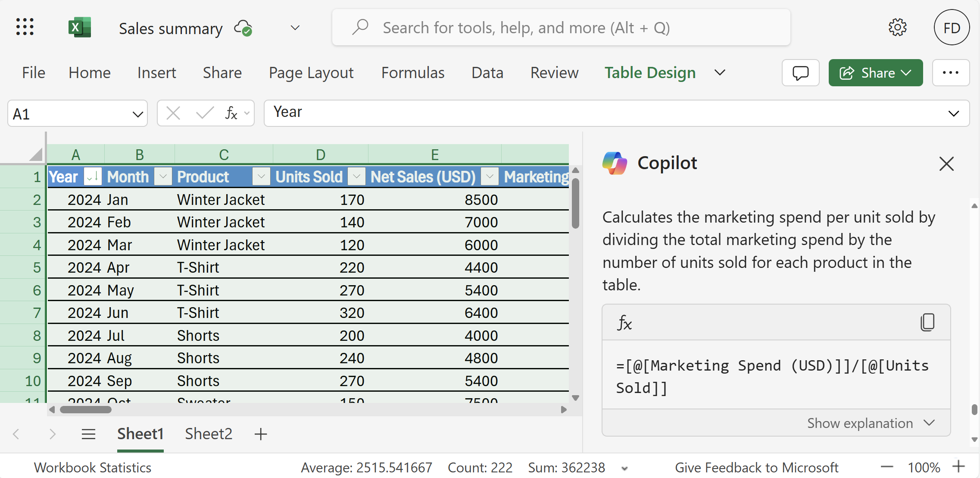980x478 pixels.
Task: Select column C header
Action: [224, 154]
